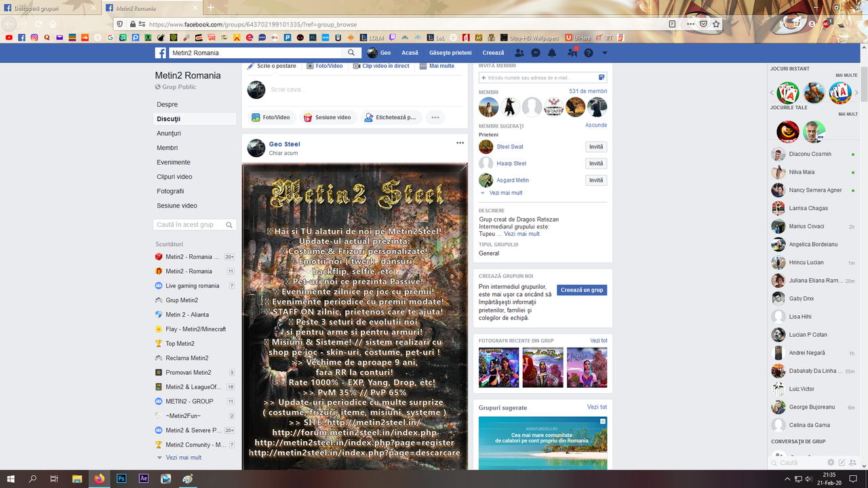Click Sesiune video button in composer

click(328, 117)
